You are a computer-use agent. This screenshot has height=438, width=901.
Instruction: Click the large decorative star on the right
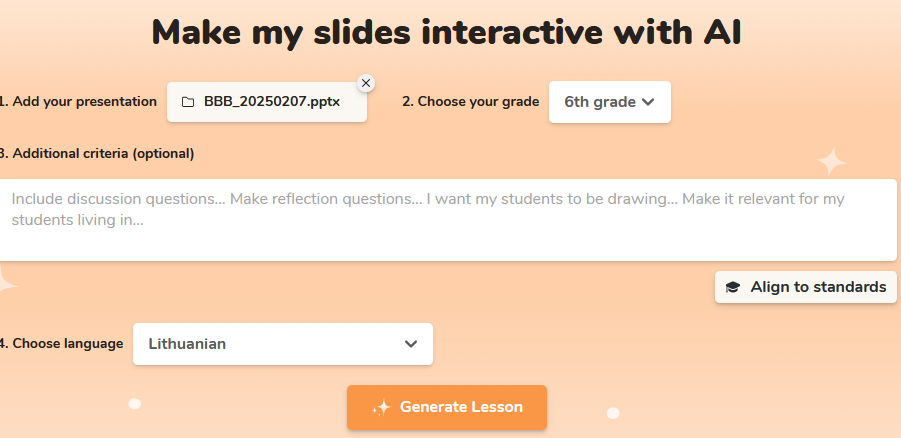pyautogui.click(x=830, y=161)
